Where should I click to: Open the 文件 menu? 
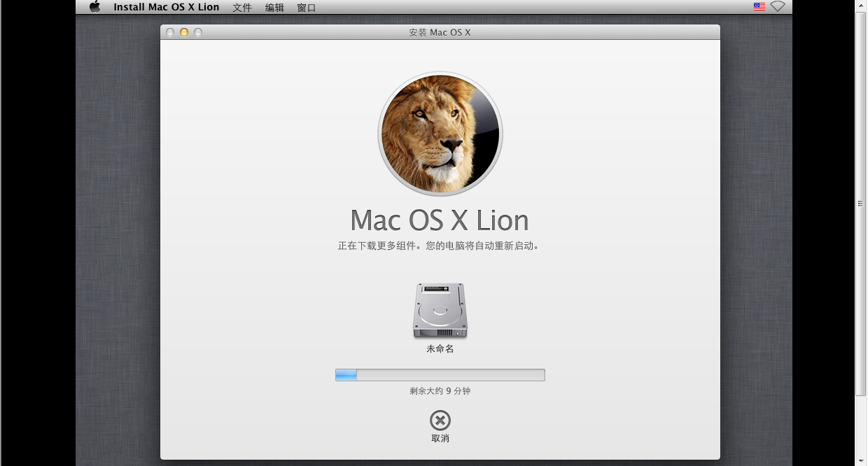pos(242,8)
